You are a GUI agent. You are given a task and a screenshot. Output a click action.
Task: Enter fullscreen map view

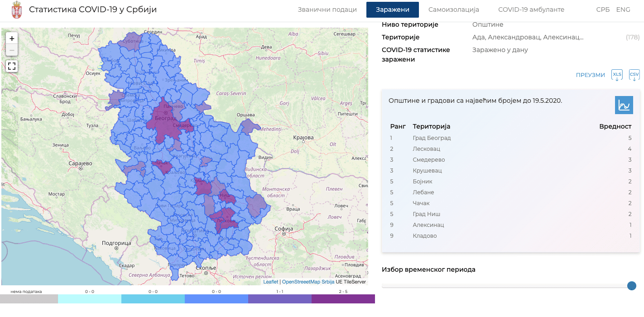(12, 66)
